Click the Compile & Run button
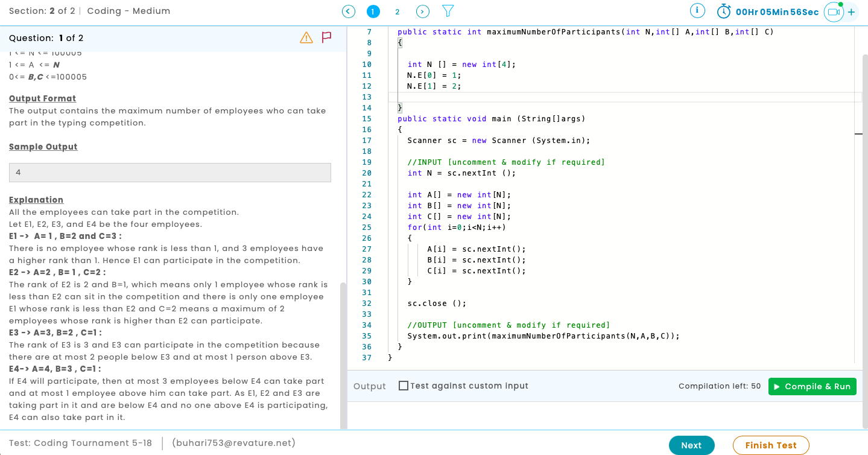 812,386
